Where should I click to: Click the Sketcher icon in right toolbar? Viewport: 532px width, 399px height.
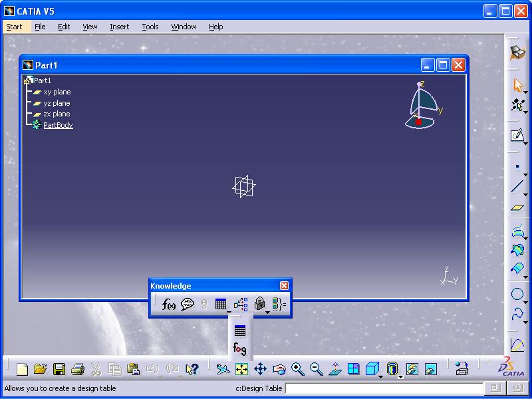coord(517,136)
